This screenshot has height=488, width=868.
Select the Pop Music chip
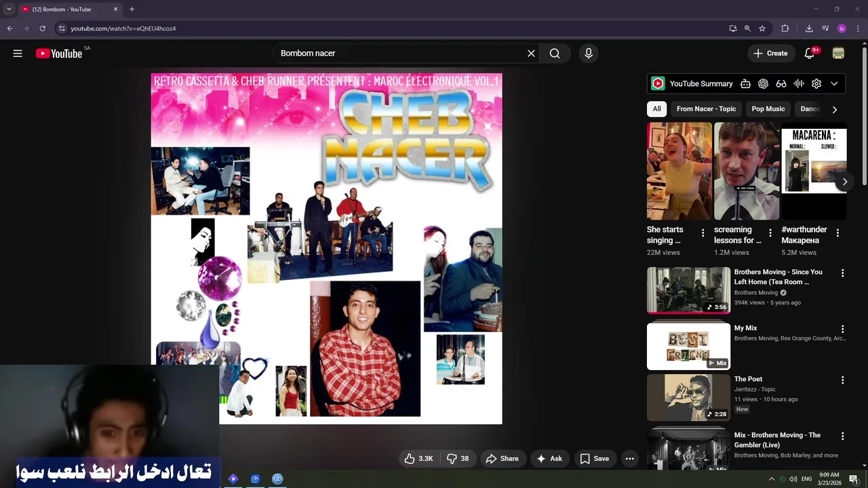768,109
